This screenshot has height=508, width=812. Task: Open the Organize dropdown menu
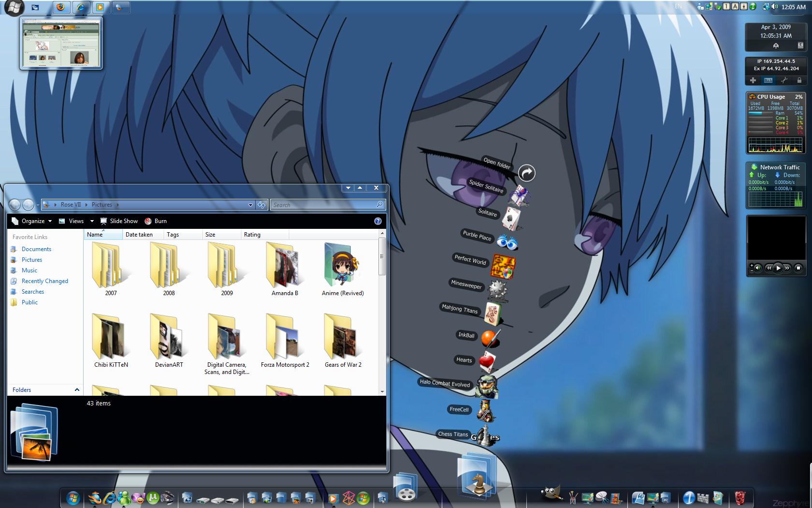point(31,221)
